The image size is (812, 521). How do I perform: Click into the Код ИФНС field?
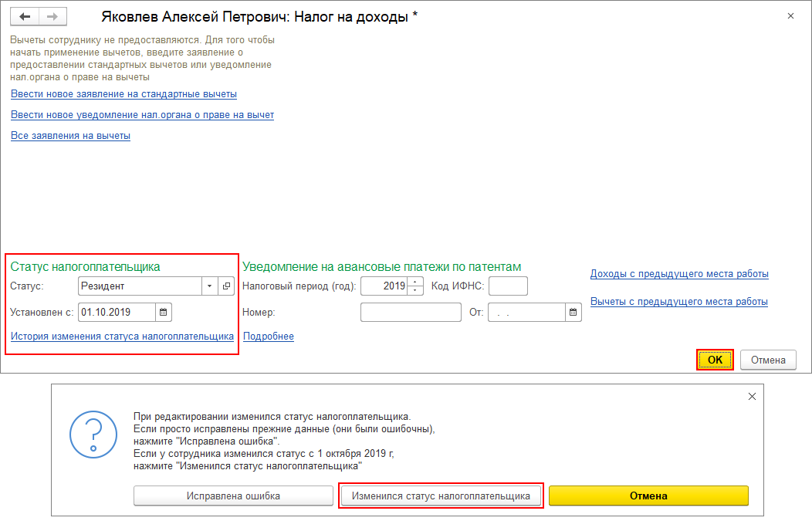coord(508,286)
